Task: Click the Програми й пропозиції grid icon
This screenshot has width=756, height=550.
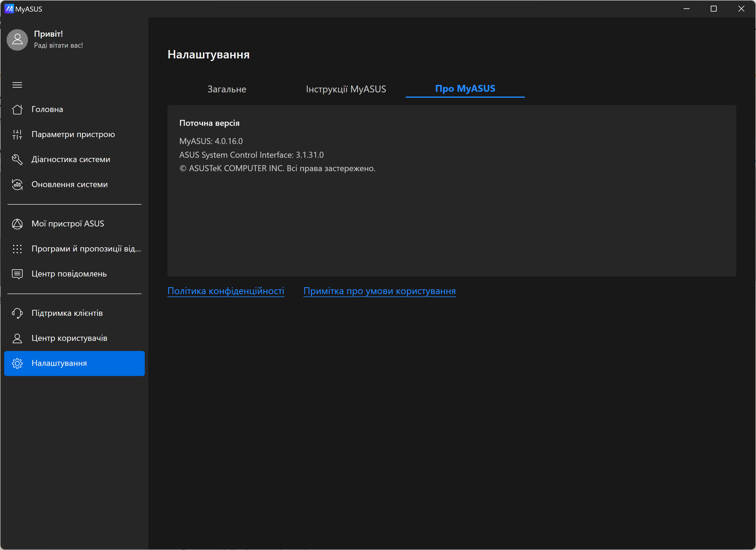Action: click(x=17, y=249)
